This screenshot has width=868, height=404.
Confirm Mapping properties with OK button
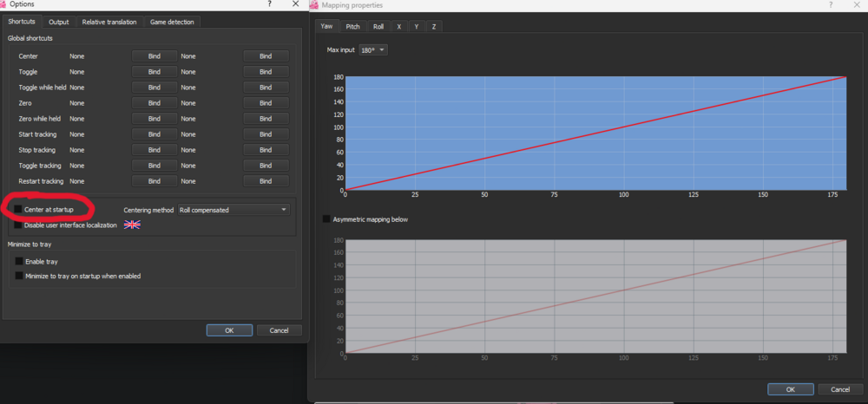[x=790, y=389]
